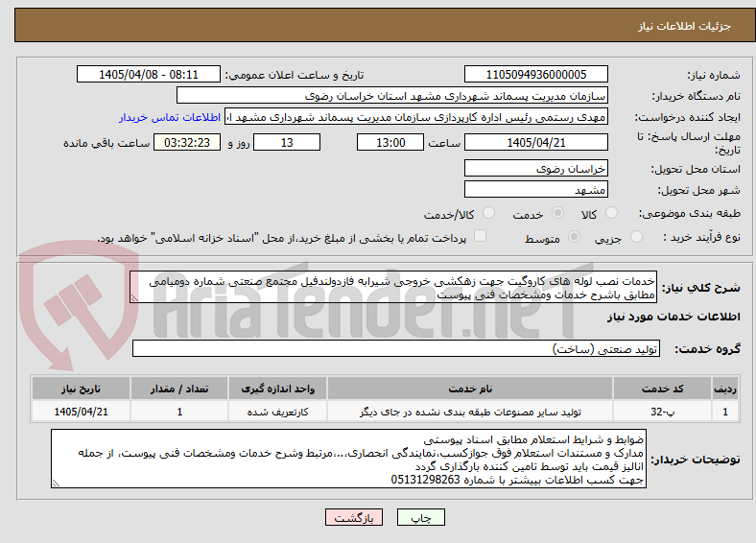This screenshot has width=756, height=543.
Task: Click the quantity cell showing 1
Action: click(x=179, y=412)
